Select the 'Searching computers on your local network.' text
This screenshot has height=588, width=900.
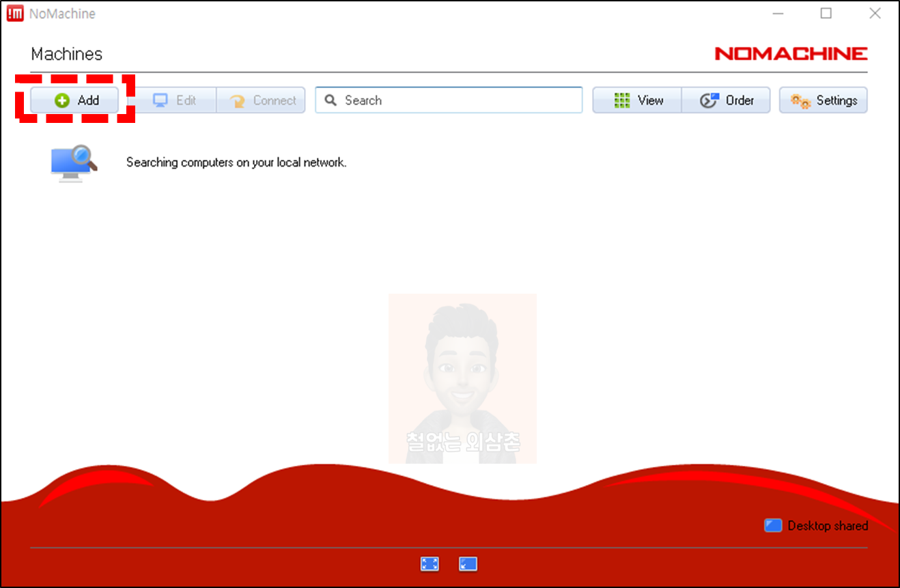click(236, 163)
